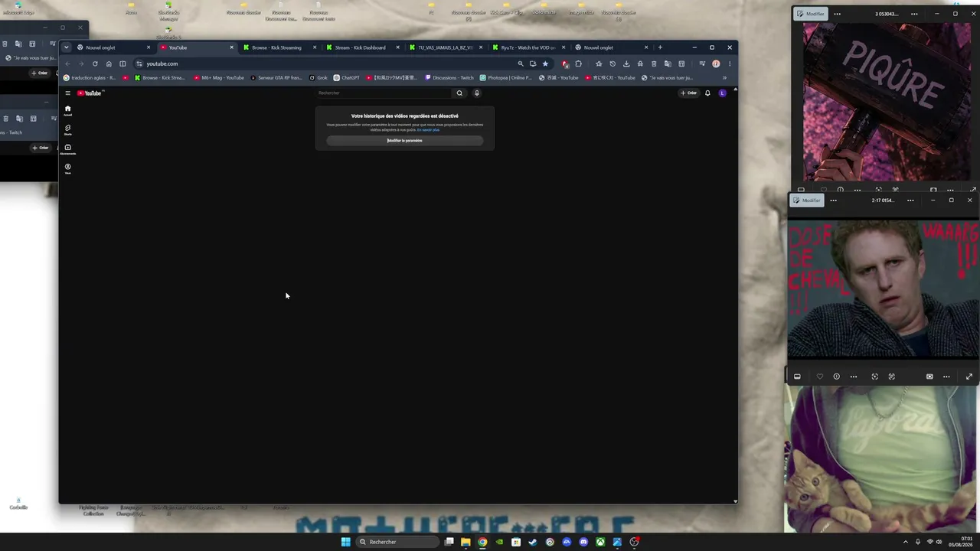Open Abonnements in the YouTube sidebar
Viewport: 980px width, 551px height.
(x=67, y=148)
